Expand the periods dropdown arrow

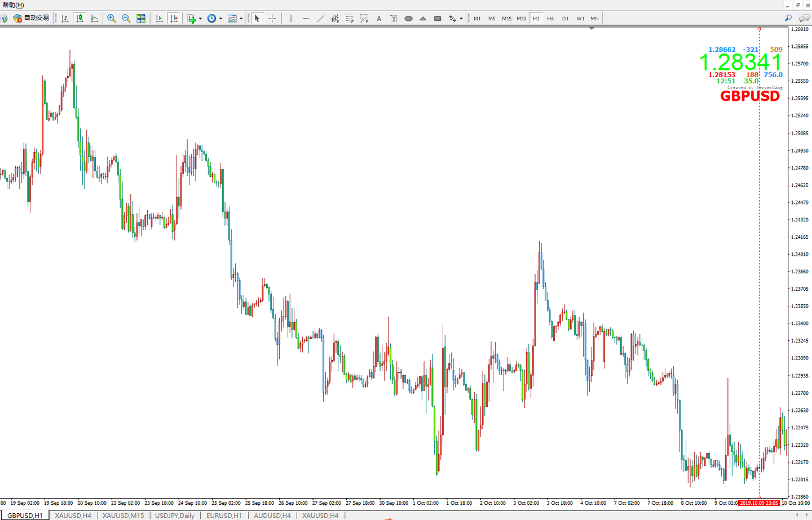[220, 18]
